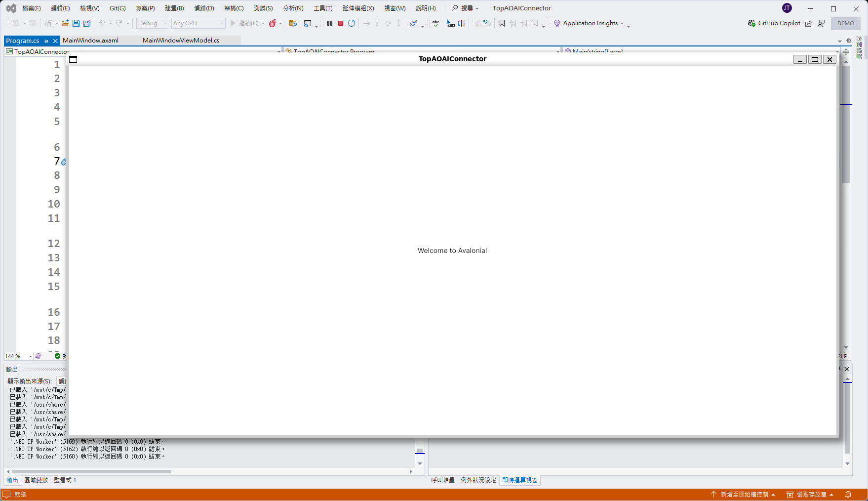
Task: Click the Save All icon
Action: tap(87, 23)
